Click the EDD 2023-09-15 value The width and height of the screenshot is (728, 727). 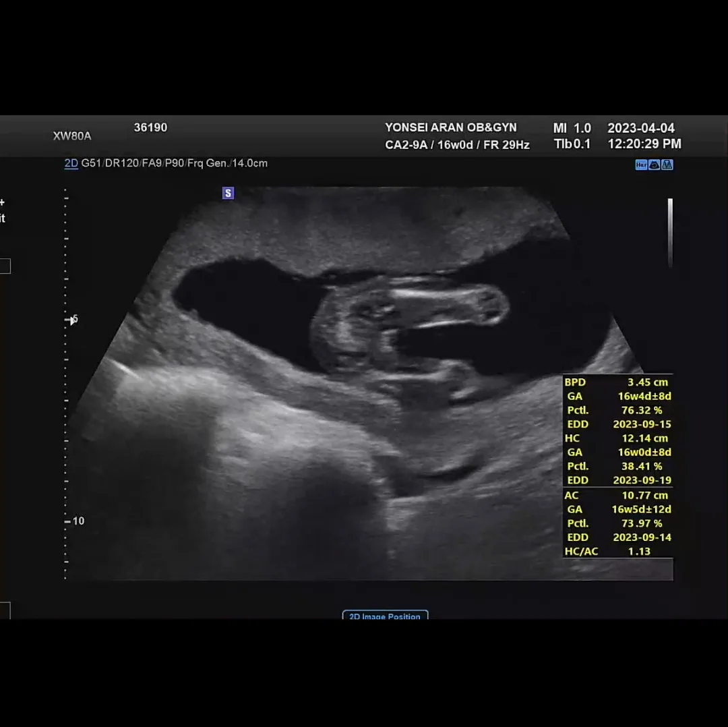click(x=642, y=425)
